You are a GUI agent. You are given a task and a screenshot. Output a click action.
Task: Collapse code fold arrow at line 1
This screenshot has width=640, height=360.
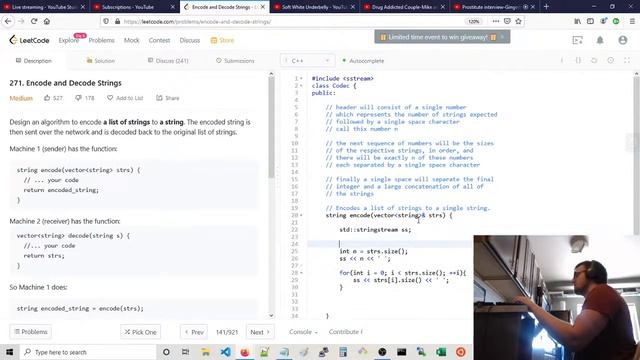point(302,78)
